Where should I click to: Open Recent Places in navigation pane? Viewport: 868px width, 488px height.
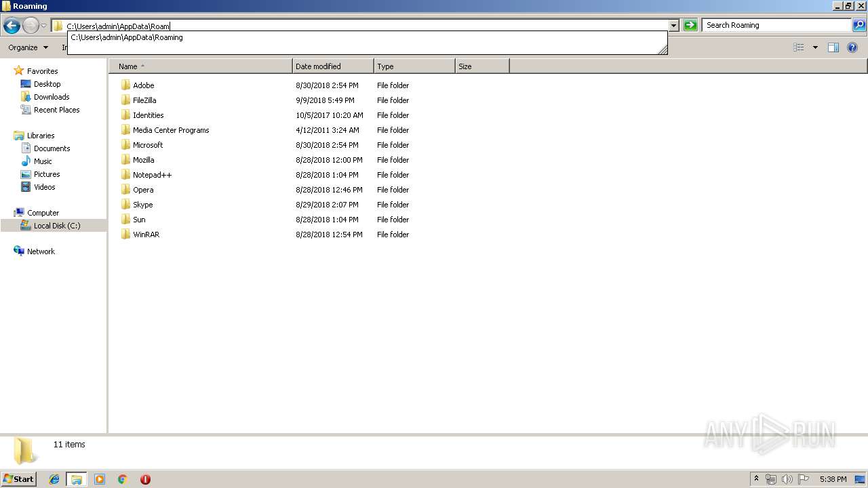[x=56, y=110]
